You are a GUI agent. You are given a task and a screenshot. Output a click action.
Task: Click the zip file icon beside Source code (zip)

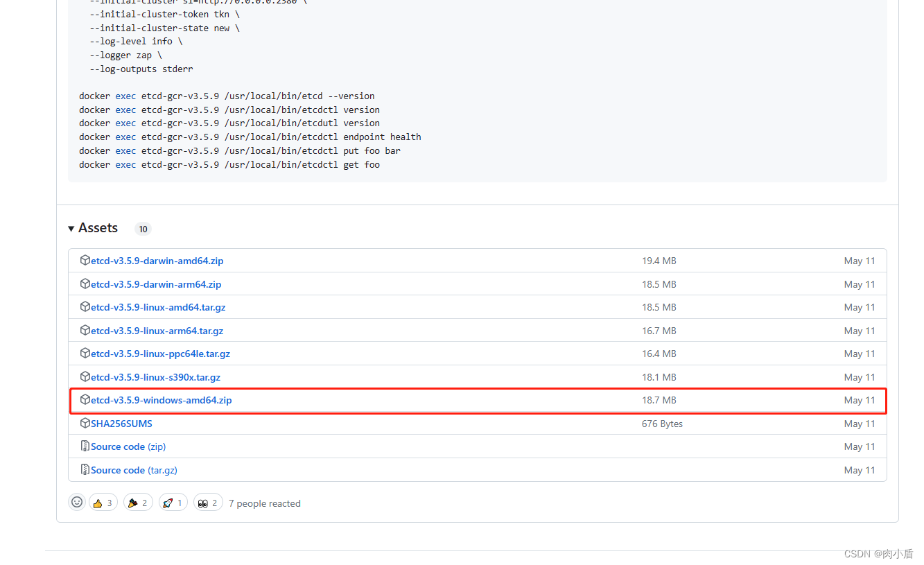click(85, 446)
